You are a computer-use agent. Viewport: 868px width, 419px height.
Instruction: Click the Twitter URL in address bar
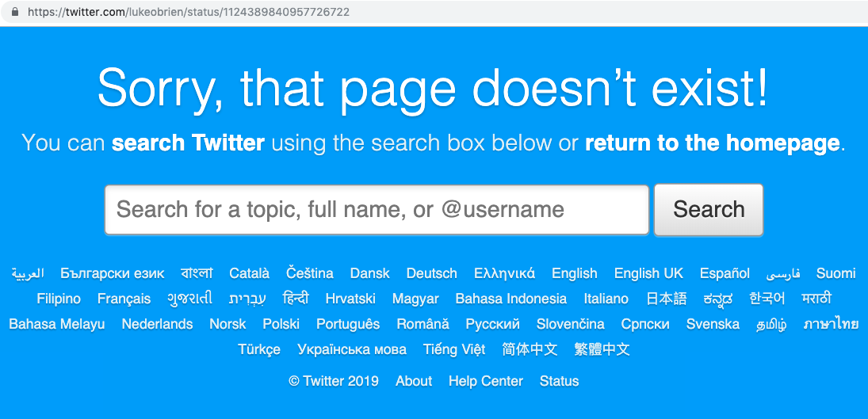pyautogui.click(x=188, y=13)
